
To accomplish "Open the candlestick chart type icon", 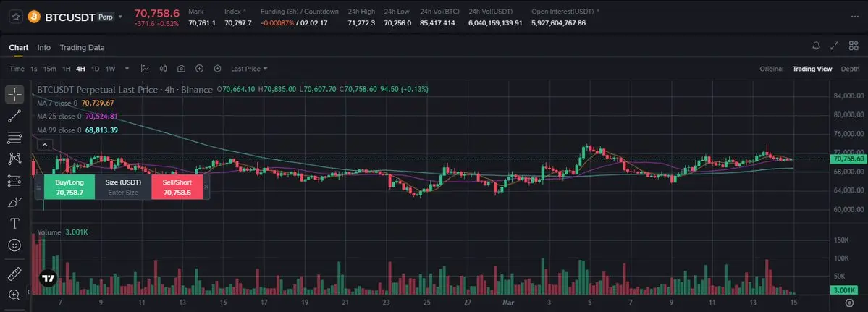I will point(164,69).
